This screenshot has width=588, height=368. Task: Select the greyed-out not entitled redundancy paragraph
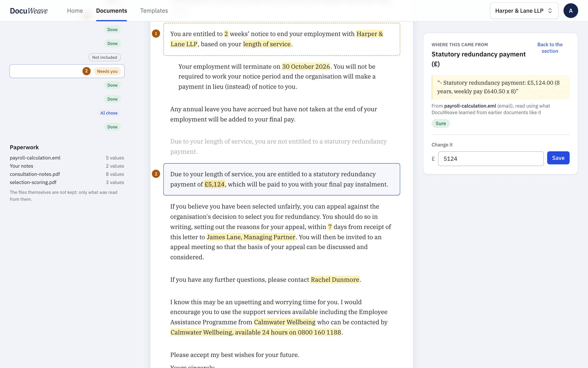pyautogui.click(x=279, y=146)
